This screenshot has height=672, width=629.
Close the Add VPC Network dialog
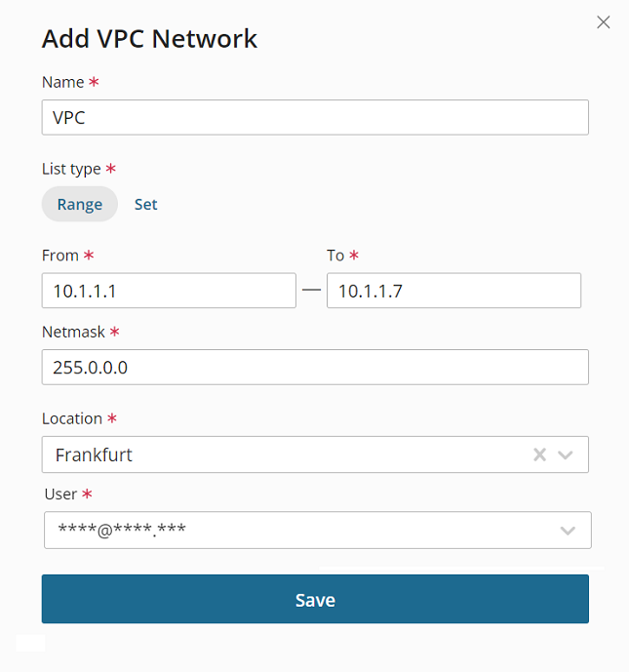click(x=604, y=22)
